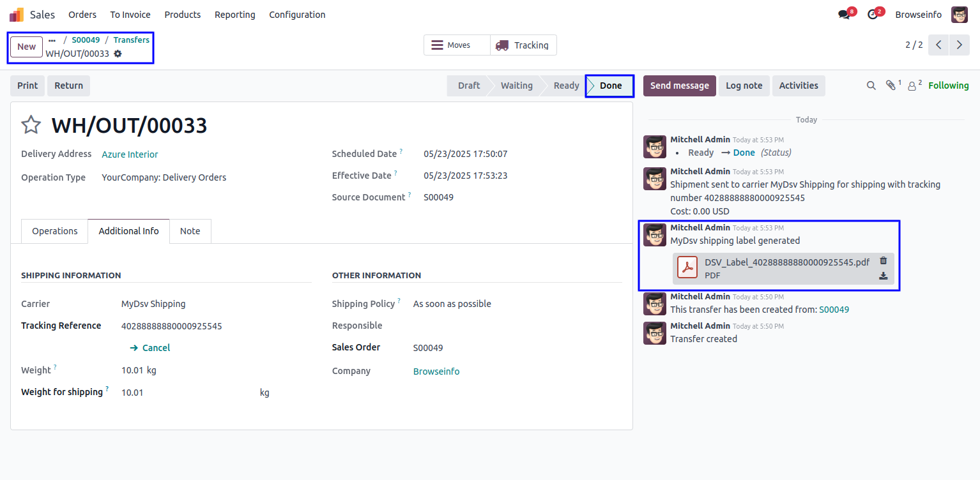Switch to the Operations tab

pos(55,231)
